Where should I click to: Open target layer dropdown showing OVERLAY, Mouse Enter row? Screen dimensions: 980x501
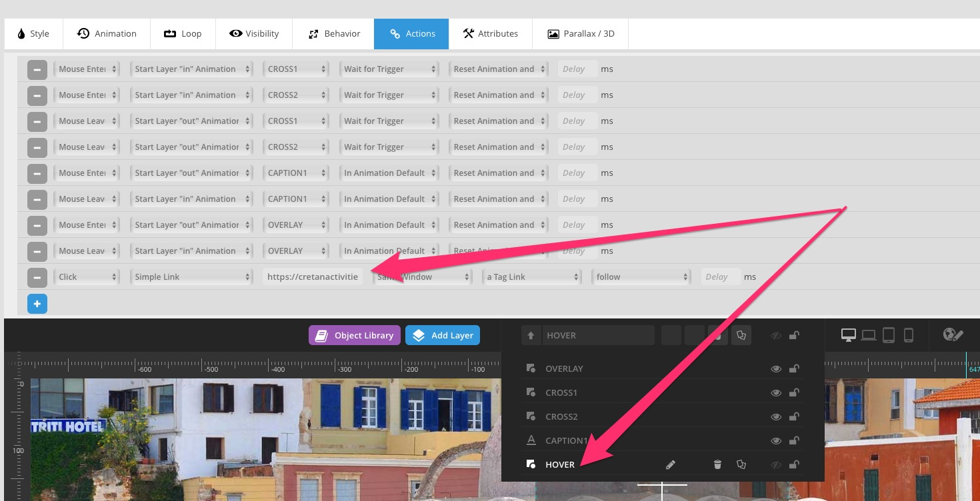coord(296,225)
